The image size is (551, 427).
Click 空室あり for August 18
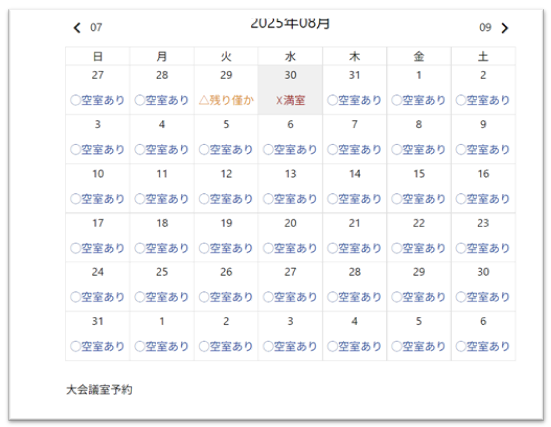[x=162, y=248]
